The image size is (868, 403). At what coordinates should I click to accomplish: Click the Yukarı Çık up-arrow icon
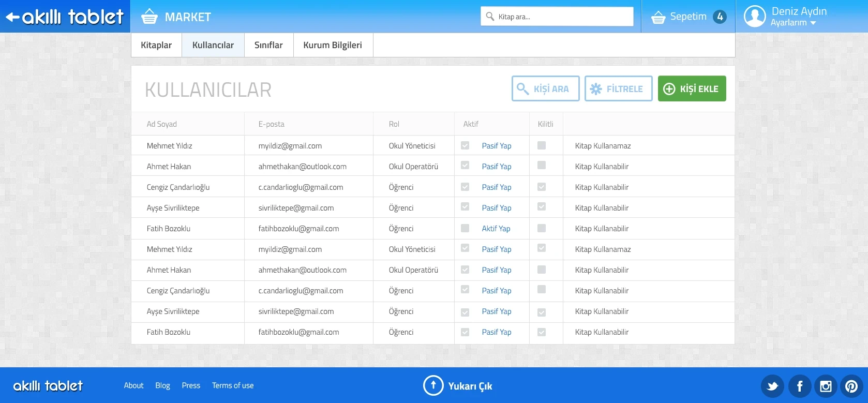433,385
